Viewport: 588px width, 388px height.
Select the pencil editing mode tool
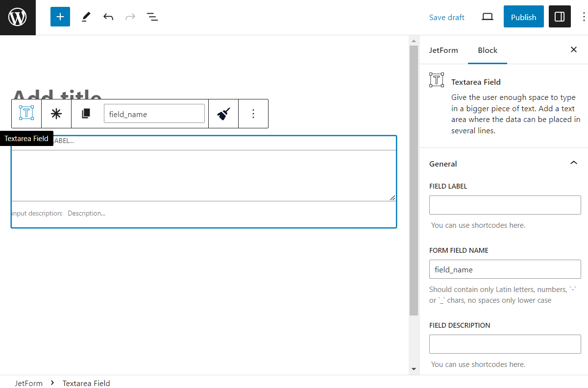coord(86,16)
